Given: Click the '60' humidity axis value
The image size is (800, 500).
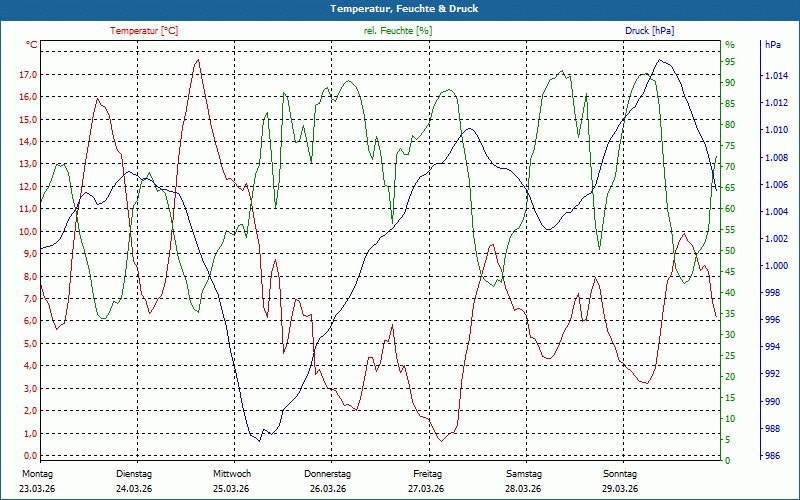Looking at the screenshot, I should (730, 209).
